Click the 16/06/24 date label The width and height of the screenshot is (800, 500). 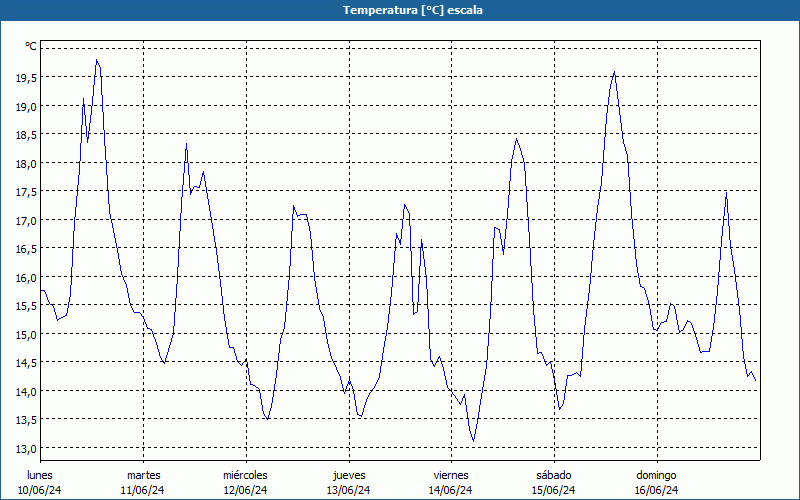click(657, 490)
